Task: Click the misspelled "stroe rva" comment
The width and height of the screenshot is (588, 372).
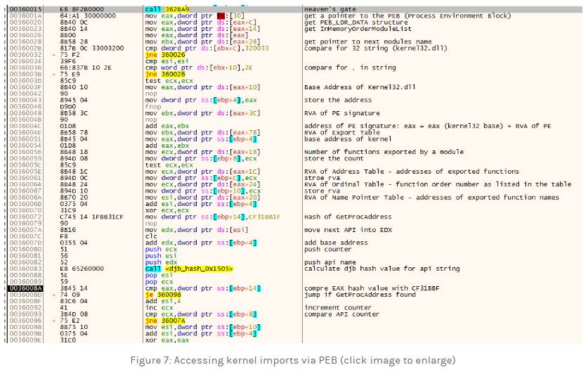Action: 322,178
